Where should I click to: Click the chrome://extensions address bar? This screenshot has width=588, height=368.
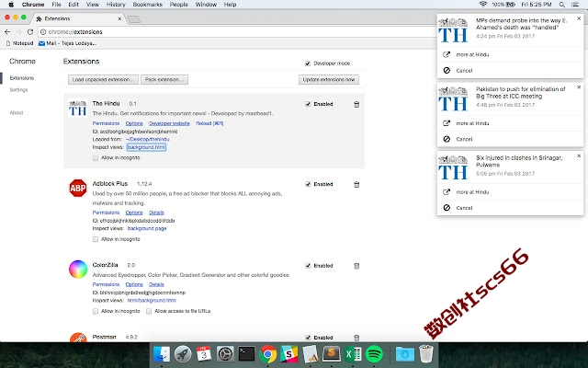(236, 32)
